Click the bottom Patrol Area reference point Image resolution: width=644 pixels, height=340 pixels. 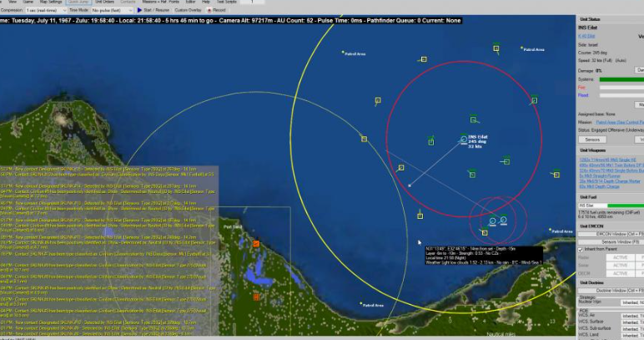(361, 304)
